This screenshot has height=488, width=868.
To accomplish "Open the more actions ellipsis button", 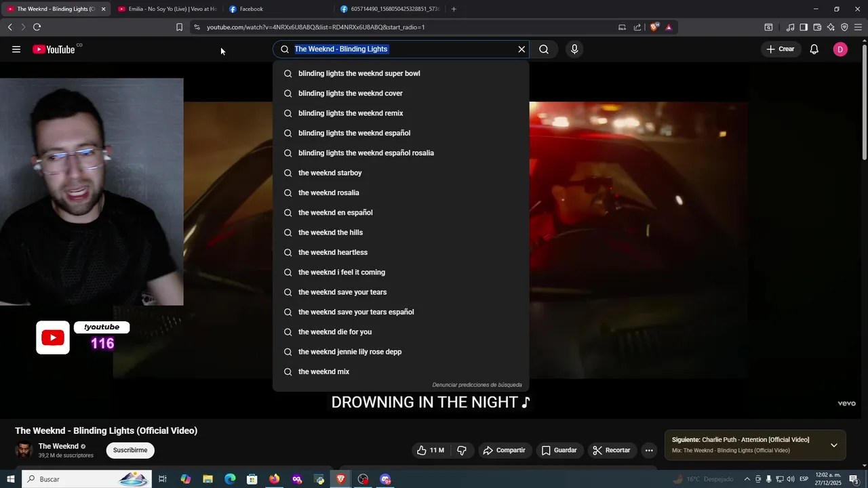I will pyautogui.click(x=649, y=450).
